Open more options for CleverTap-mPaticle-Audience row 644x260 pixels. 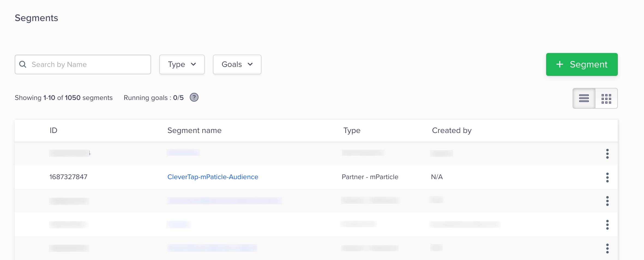point(607,177)
